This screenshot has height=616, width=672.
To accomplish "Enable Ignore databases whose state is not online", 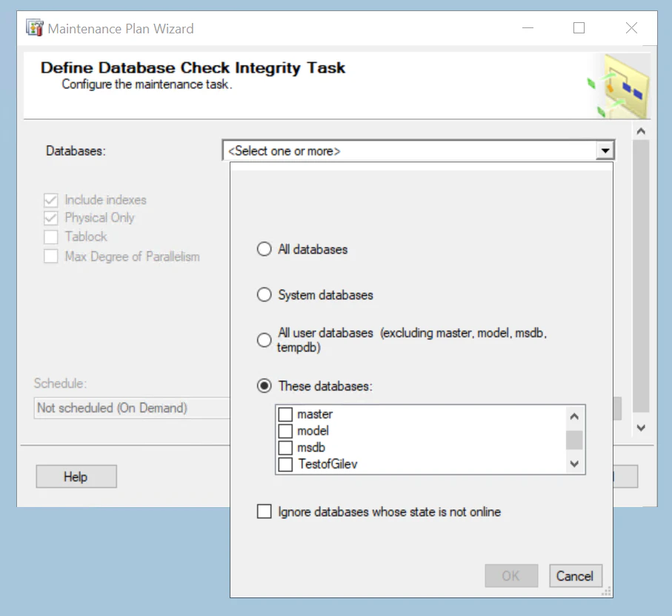I will 265,511.
